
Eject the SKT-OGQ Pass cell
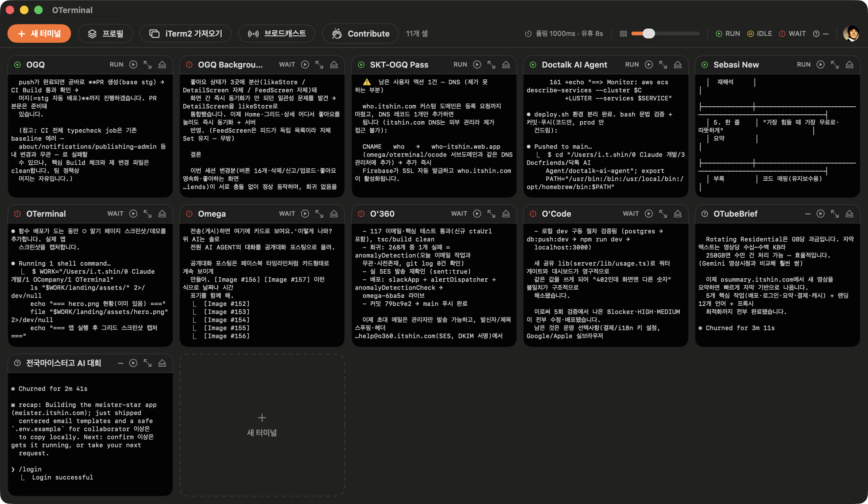click(x=506, y=64)
